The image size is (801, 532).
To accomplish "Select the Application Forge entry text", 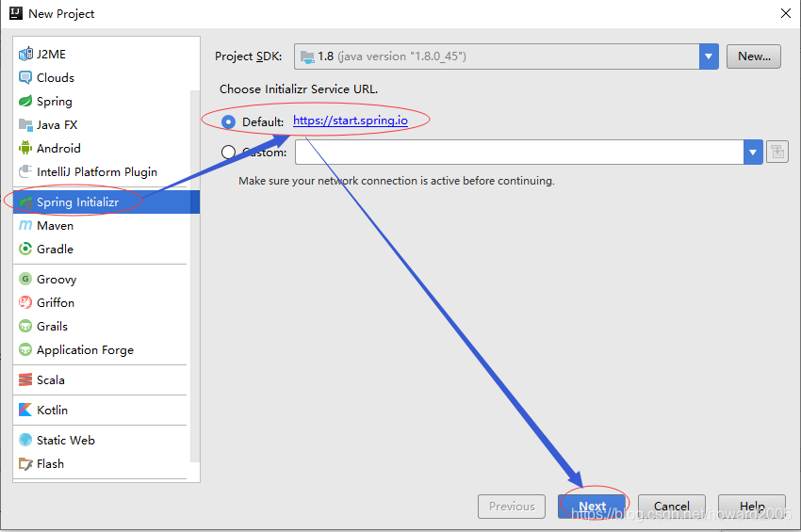I will 86,349.
